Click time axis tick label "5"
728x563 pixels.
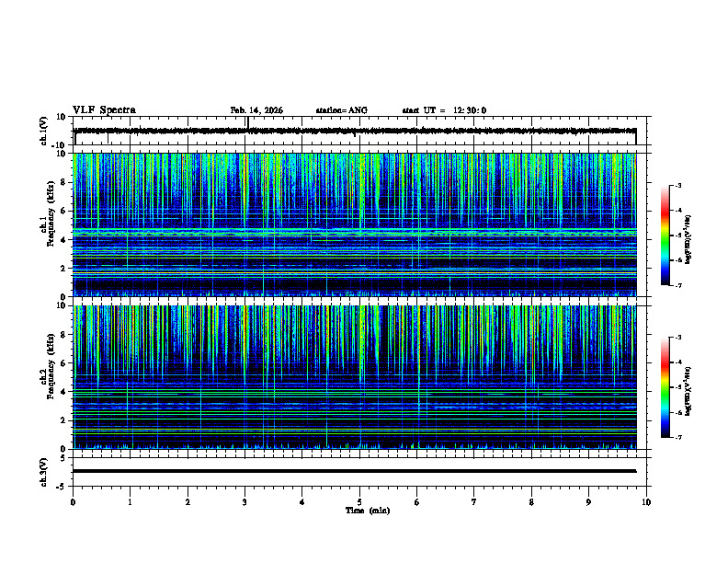[x=359, y=502]
